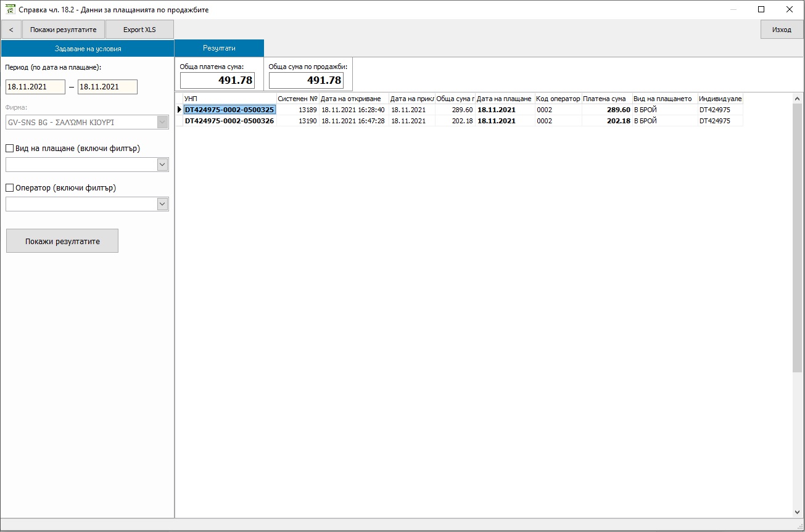Click the period end date field
This screenshot has width=805, height=532.
pos(107,87)
